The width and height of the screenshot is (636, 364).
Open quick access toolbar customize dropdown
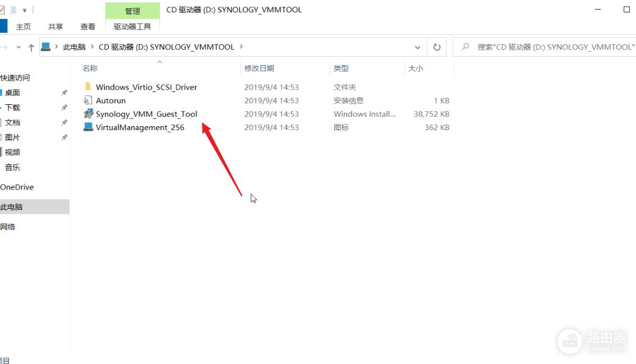(x=24, y=10)
